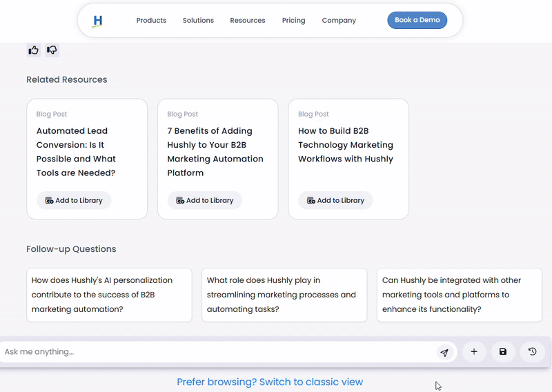Viewport: 552px width, 392px height.
Task: Click Blog Post label on 7 Benefits card
Action: coord(182,114)
